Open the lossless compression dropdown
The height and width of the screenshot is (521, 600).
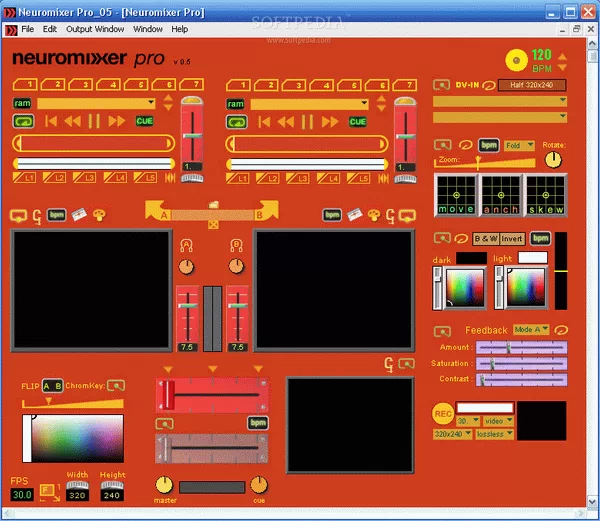point(494,434)
